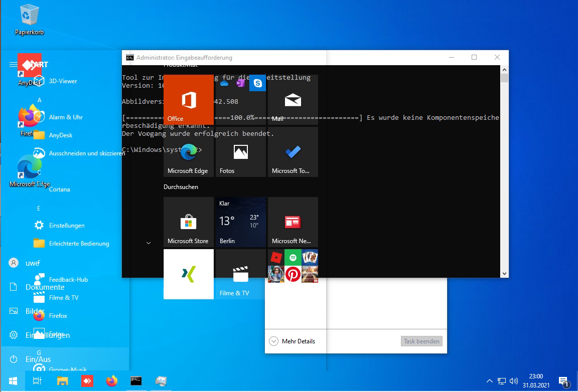Screen dimensions: 578x392
Task: Open the Microsoft Edge tile
Action: click(x=188, y=152)
